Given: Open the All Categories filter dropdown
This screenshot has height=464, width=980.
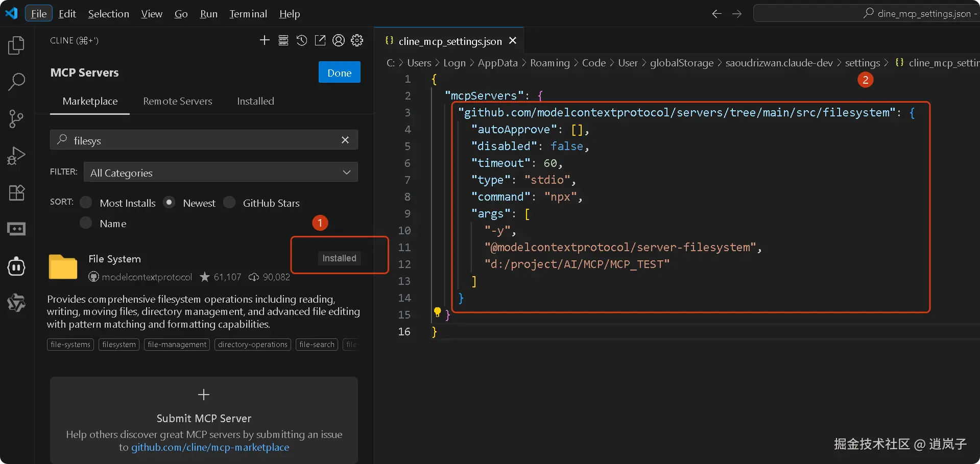Looking at the screenshot, I should tap(221, 173).
